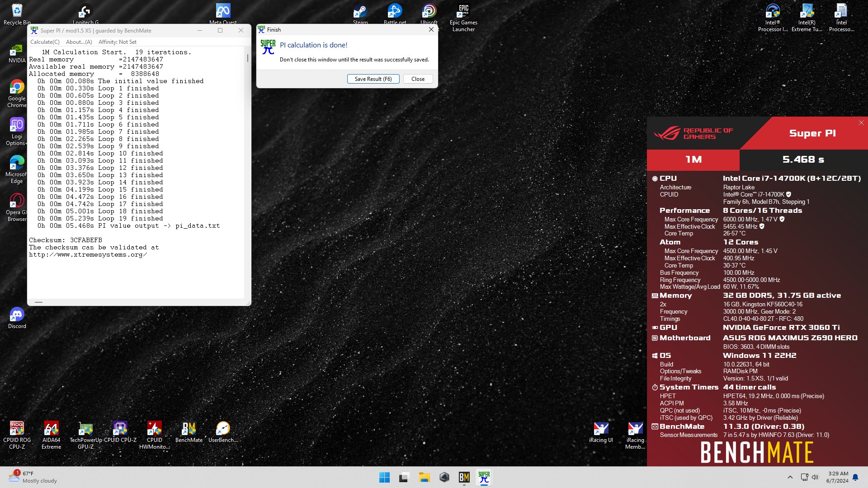The height and width of the screenshot is (488, 868).
Task: Click Super PI icon in taskbar
Action: [x=484, y=477]
